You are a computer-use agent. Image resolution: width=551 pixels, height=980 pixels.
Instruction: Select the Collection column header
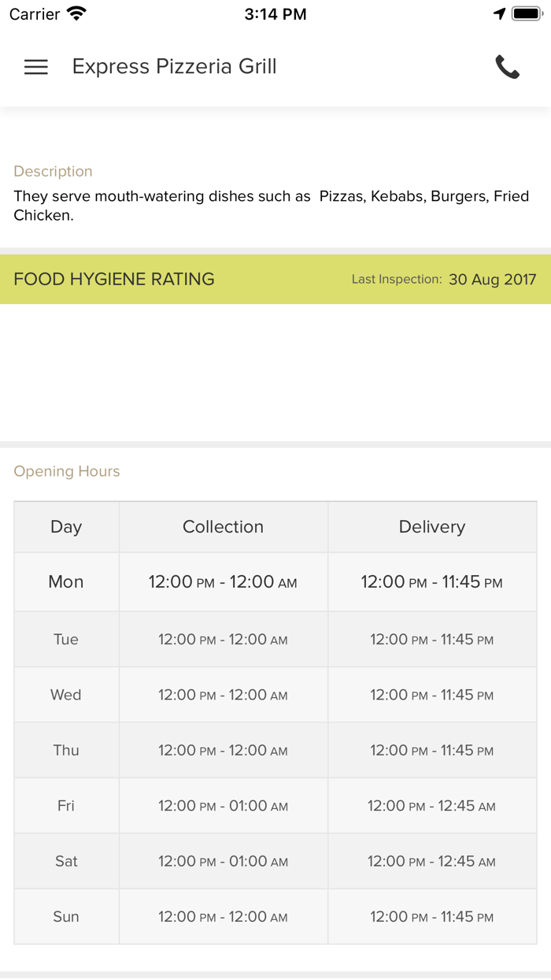(x=223, y=527)
